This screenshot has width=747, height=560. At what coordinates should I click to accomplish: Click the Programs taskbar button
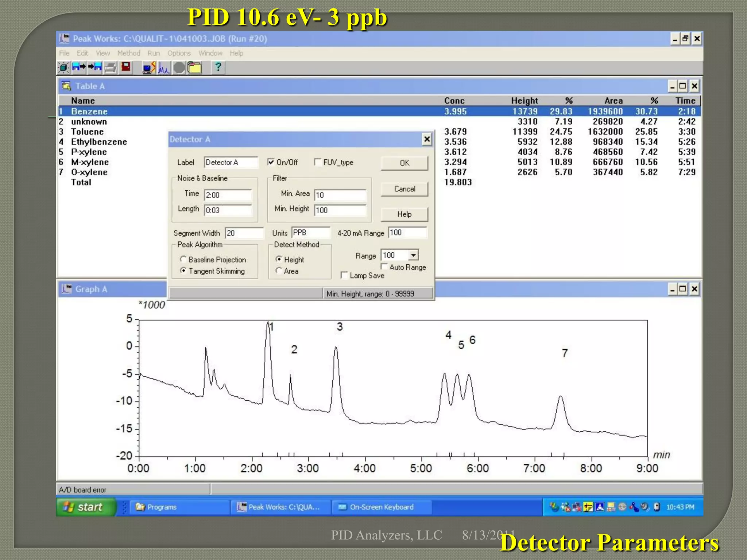pyautogui.click(x=180, y=507)
